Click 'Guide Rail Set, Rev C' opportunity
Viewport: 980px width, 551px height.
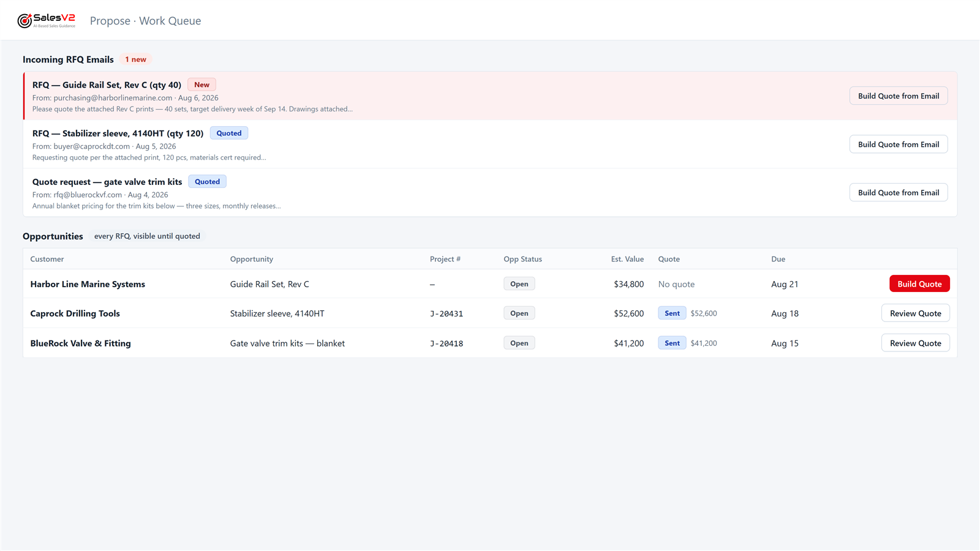tap(269, 284)
